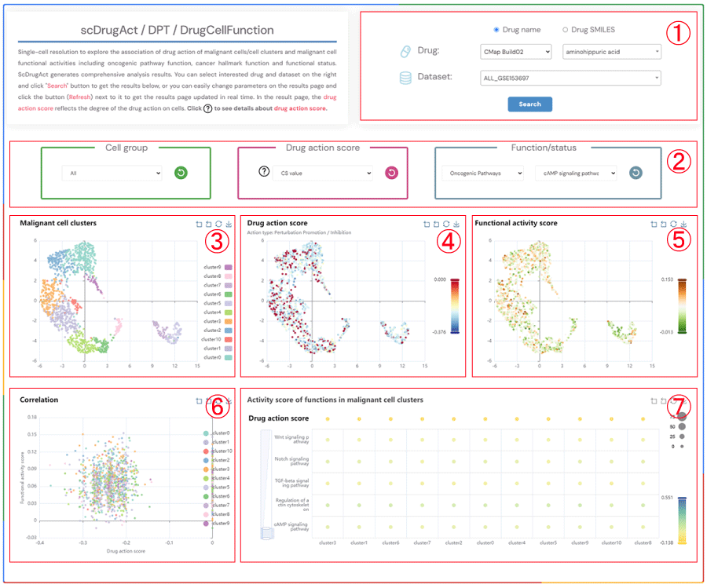This screenshot has width=707, height=588.
Task: Open the Cell group All dropdown
Action: [112, 173]
